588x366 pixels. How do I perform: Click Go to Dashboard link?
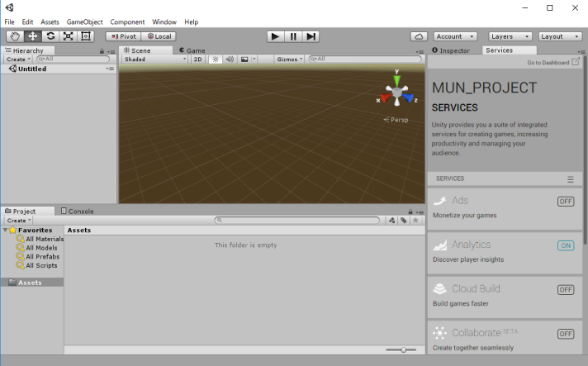[x=553, y=62]
